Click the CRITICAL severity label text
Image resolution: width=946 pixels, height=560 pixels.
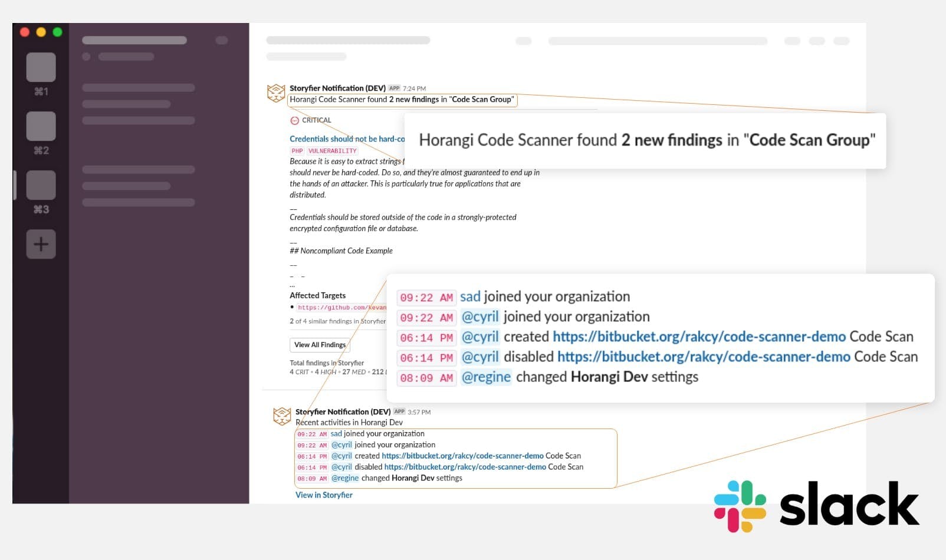tap(317, 120)
